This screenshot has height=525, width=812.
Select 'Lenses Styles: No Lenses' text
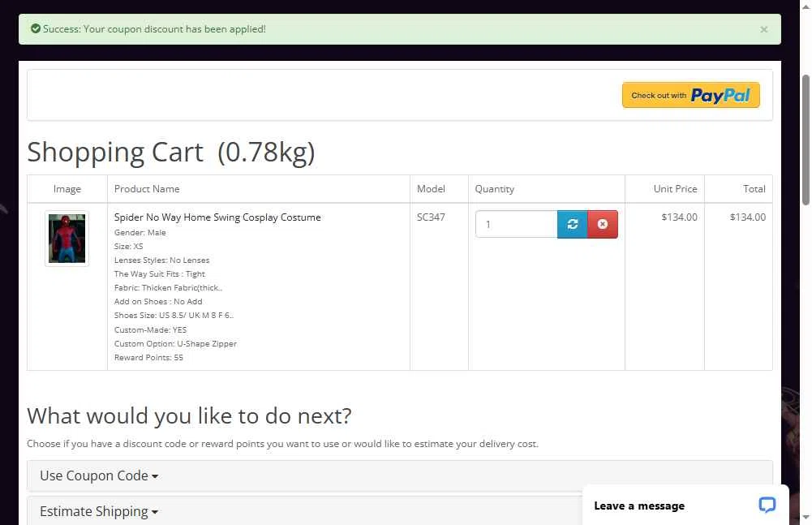pyautogui.click(x=162, y=260)
